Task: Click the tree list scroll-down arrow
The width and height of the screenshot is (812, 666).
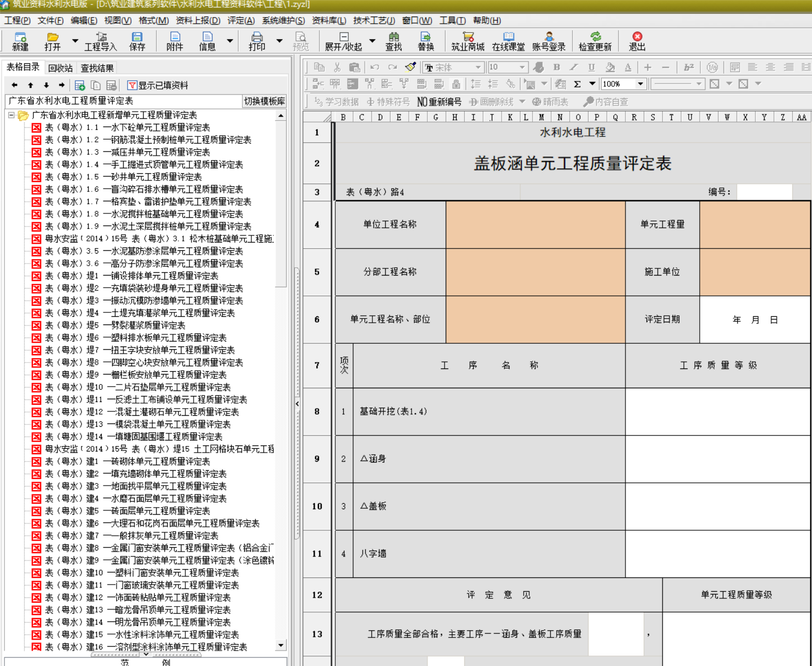Action: [281, 645]
